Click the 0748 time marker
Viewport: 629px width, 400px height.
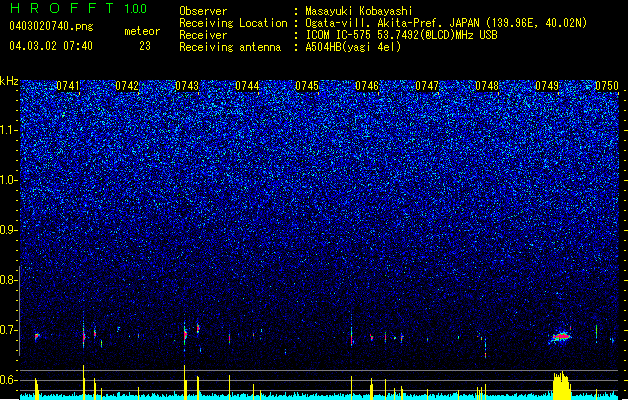tap(487, 86)
